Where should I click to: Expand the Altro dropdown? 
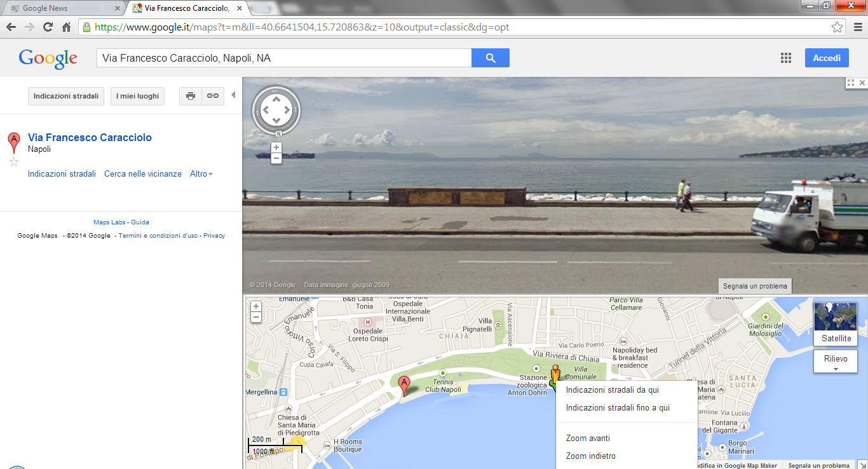point(201,174)
